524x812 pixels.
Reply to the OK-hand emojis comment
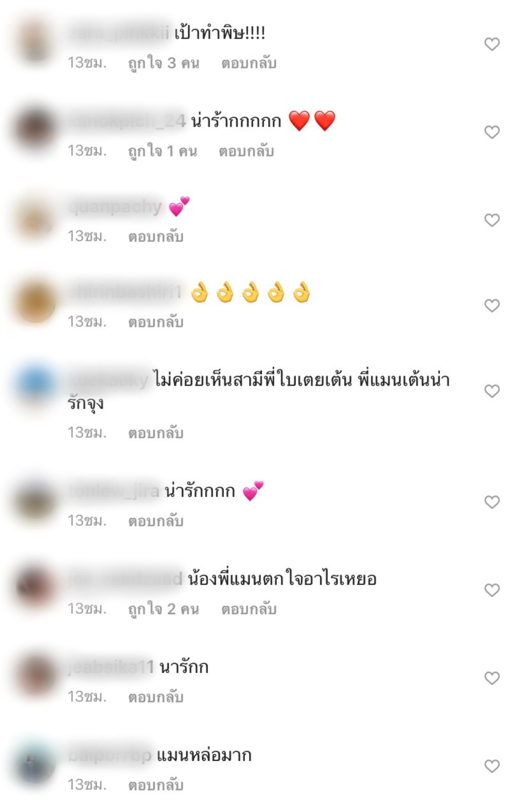[156, 322]
